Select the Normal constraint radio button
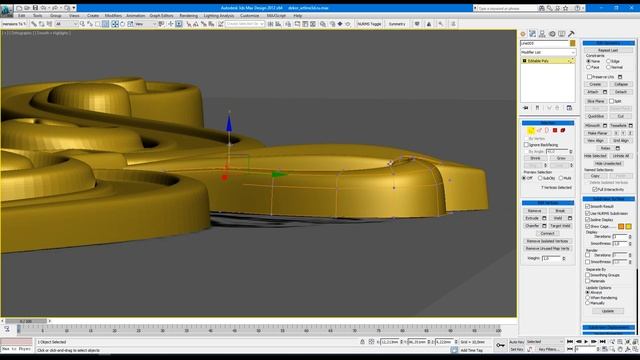The width and height of the screenshot is (640, 360). (608, 67)
